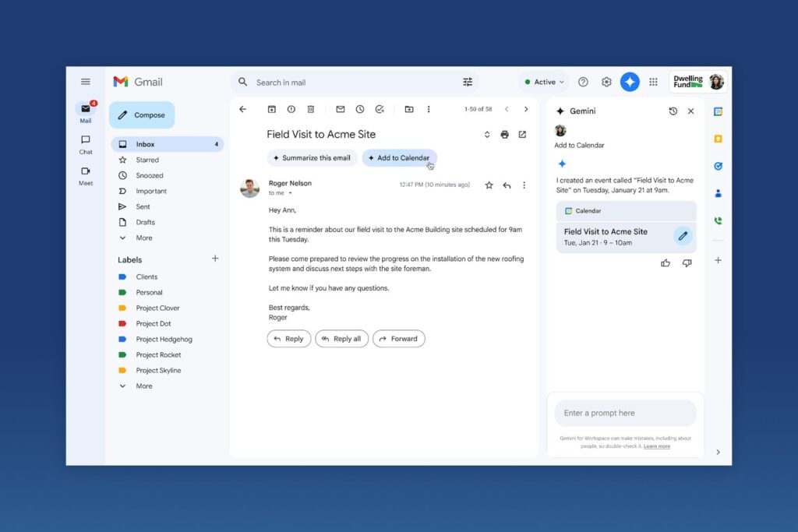The image size is (798, 532).
Task: Open more options for Roger Nelson's message
Action: [524, 185]
